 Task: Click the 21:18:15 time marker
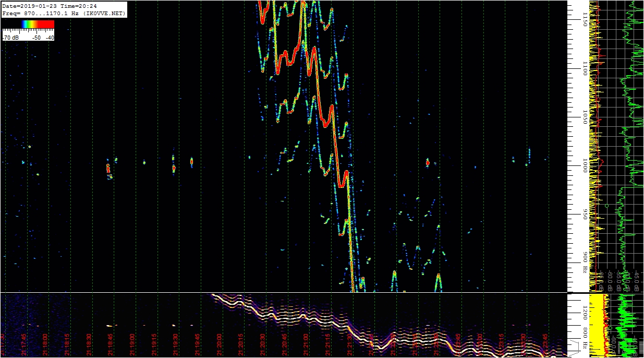[x=68, y=344]
